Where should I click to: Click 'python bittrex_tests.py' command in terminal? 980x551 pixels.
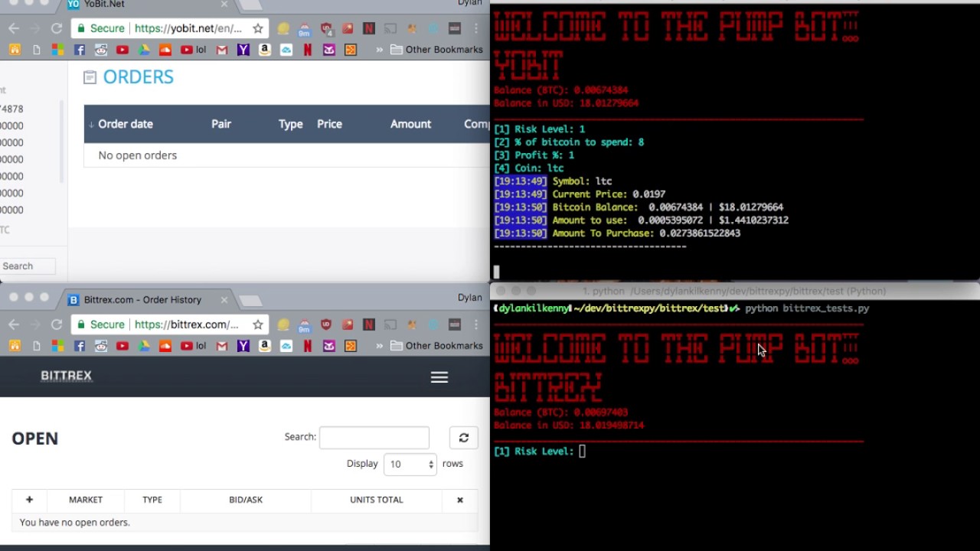[807, 308]
